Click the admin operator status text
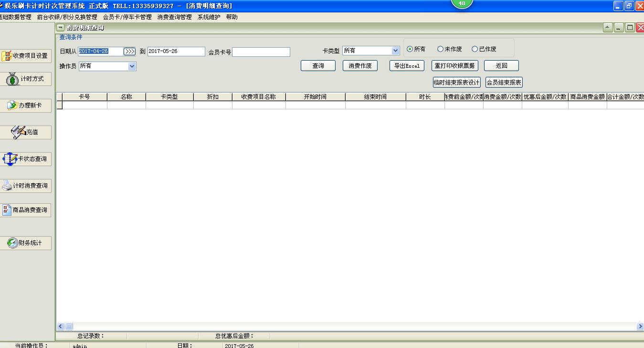This screenshot has height=348, width=644. pos(80,346)
